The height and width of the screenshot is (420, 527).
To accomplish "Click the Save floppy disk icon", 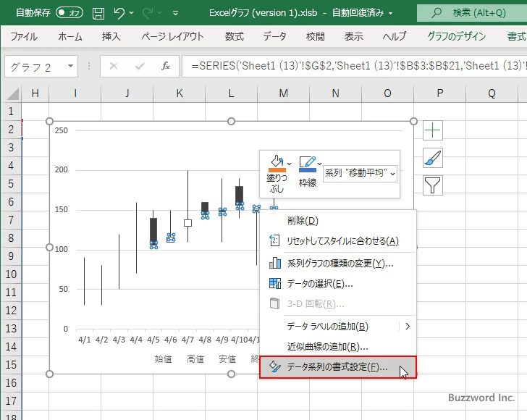I will [98, 13].
